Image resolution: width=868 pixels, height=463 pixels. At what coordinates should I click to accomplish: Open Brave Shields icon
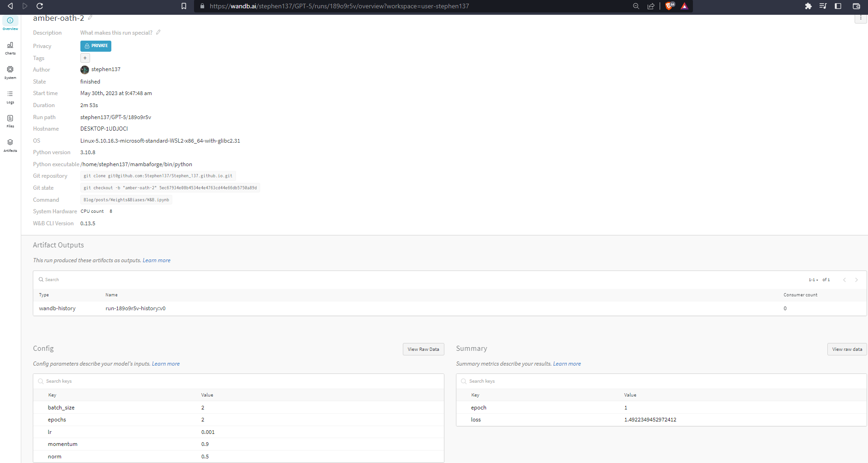(670, 6)
